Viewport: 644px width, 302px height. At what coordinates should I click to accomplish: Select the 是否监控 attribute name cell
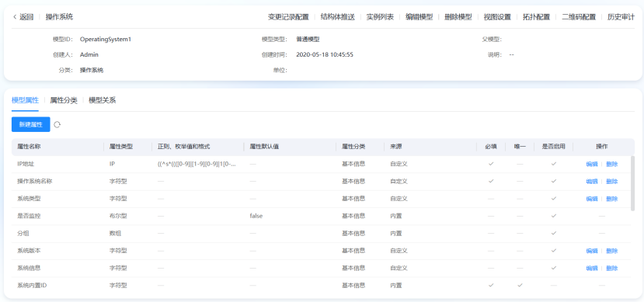29,216
